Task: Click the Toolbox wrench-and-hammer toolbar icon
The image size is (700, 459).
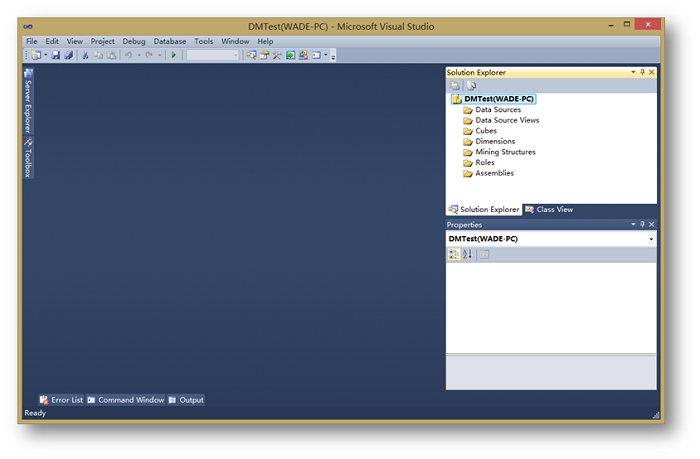Action: [x=277, y=55]
